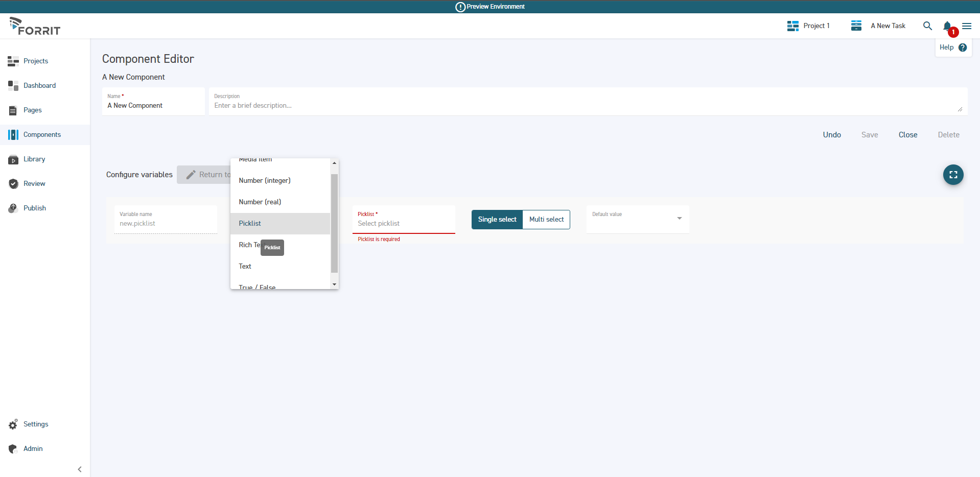
Task: Click the search magnifier icon
Action: (x=927, y=26)
